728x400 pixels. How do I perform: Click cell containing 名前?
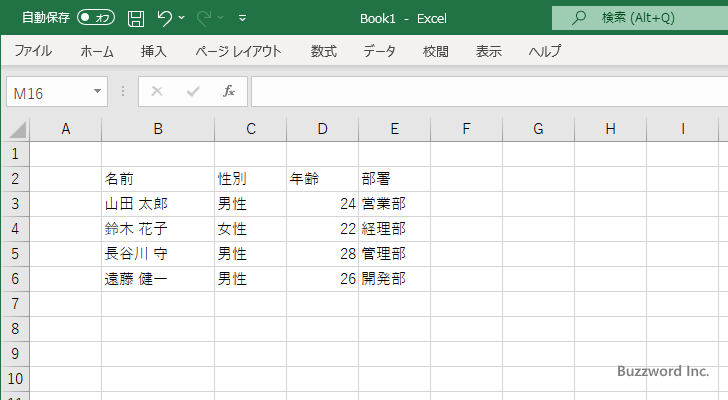tap(158, 179)
